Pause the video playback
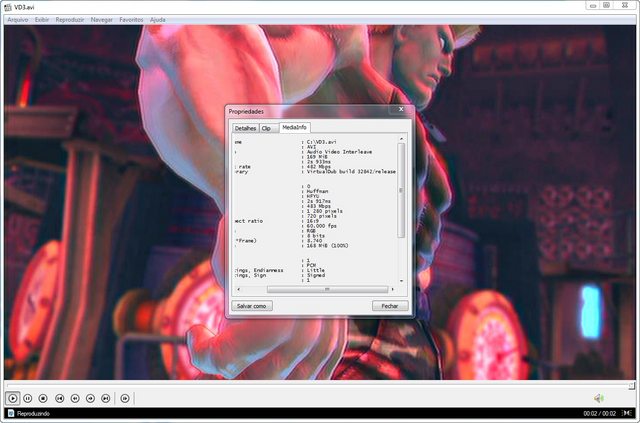 [28, 398]
